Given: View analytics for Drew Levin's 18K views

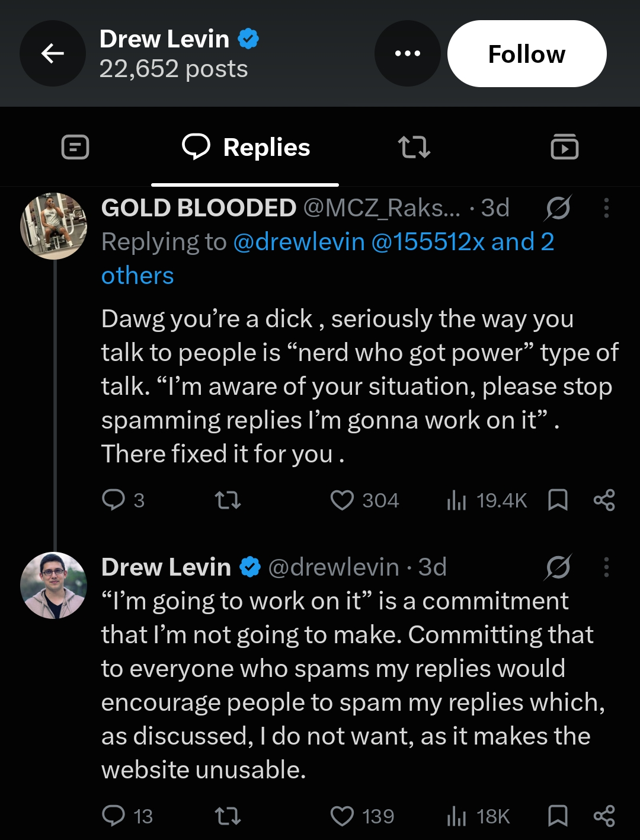Looking at the screenshot, I should click(x=478, y=816).
